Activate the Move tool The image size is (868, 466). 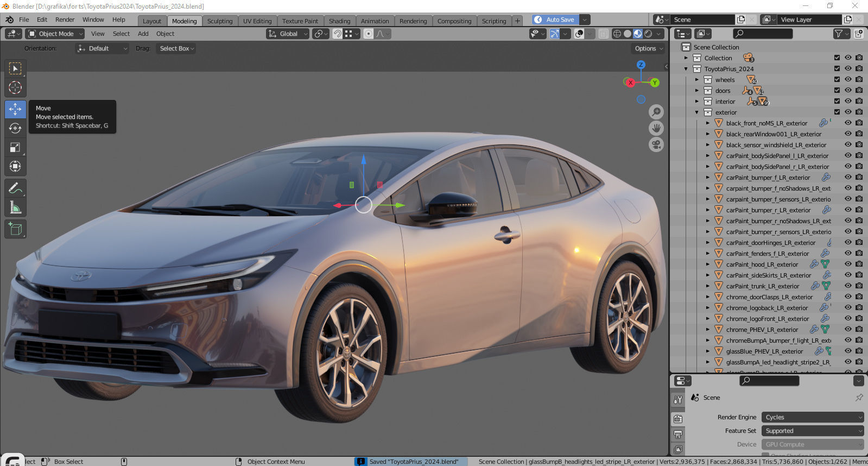[x=15, y=109]
